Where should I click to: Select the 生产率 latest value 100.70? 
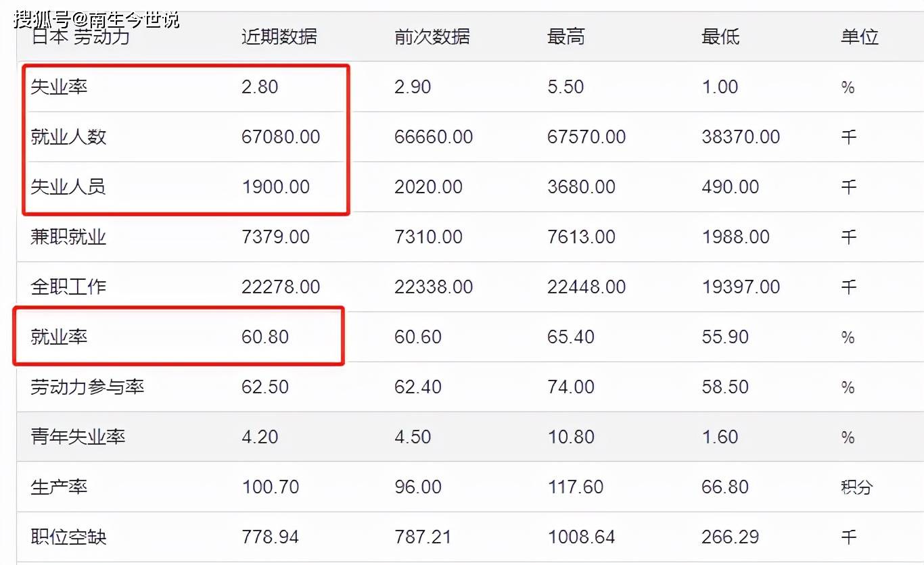pyautogui.click(x=271, y=487)
